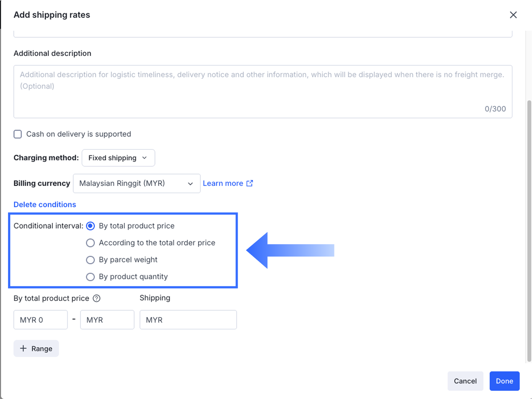Choose By product quantity radio option
532x399 pixels.
tap(91, 277)
